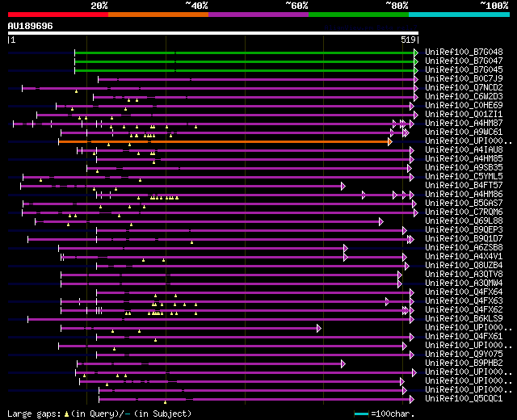Click the green arrowhead of the B7G047 alignment
Viewport: 517px width, 420px height.
(416, 61)
